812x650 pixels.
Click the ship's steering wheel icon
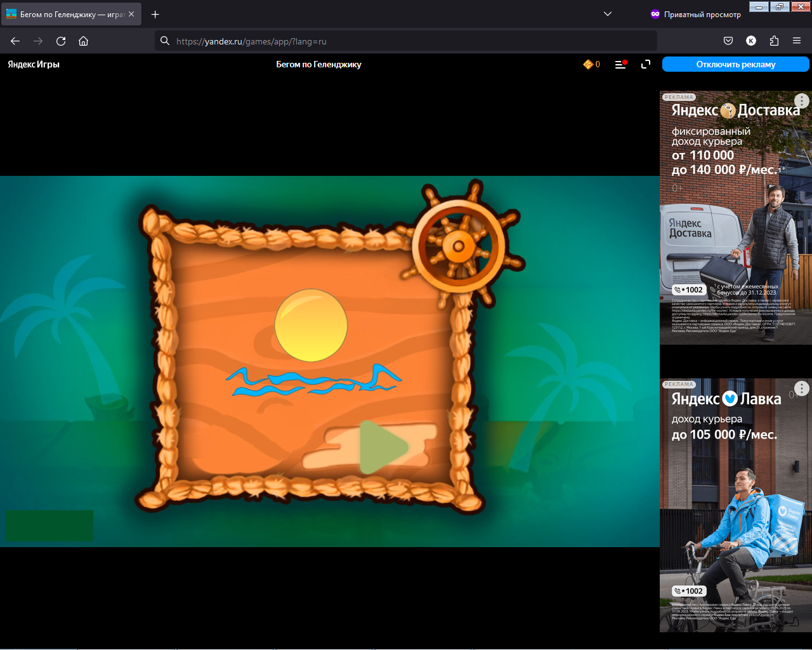pyautogui.click(x=459, y=246)
